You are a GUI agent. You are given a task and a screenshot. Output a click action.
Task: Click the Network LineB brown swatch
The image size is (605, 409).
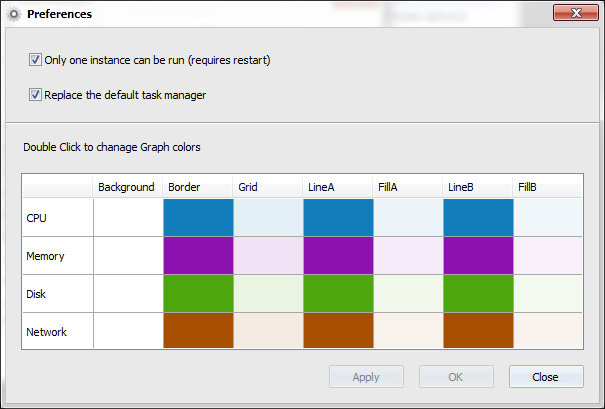tap(478, 331)
